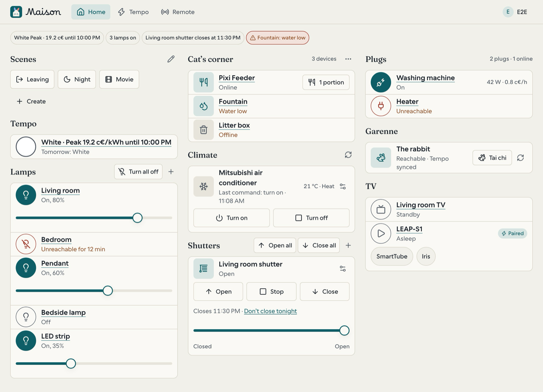
Task: Close all shutters
Action: (x=319, y=245)
